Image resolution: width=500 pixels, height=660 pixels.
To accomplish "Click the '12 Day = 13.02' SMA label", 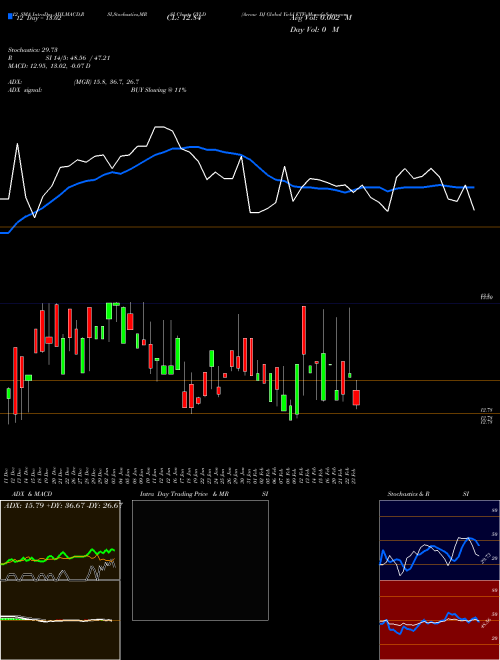I will [38, 18].
